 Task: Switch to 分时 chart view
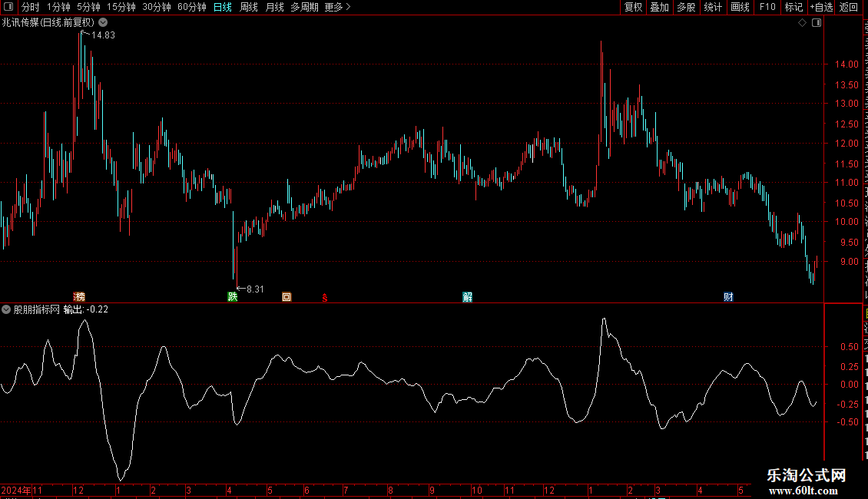[31, 7]
